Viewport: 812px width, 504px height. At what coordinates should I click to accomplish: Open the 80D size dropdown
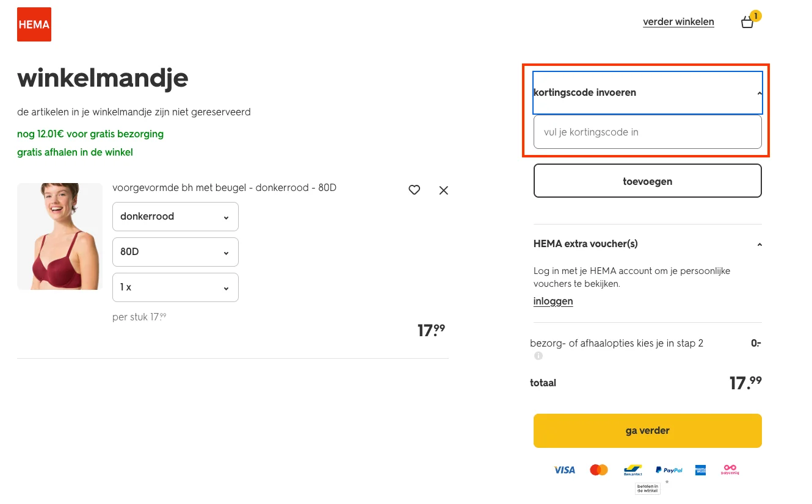(175, 251)
